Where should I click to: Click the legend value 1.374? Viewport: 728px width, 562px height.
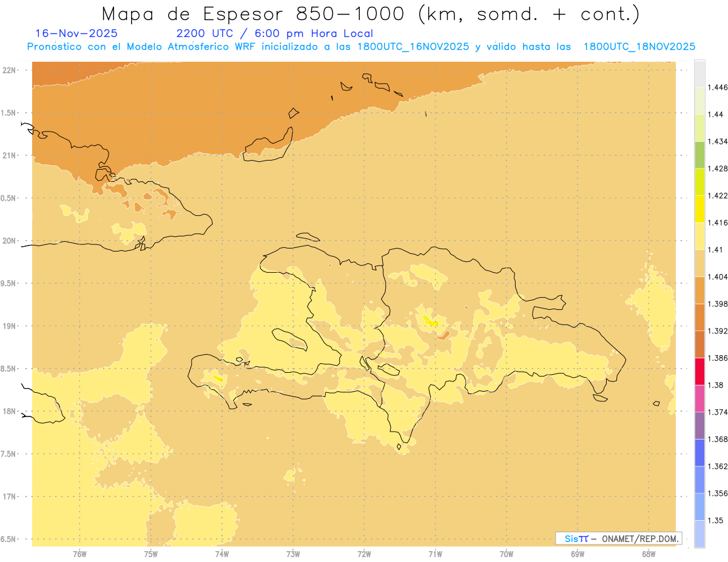[718, 412]
